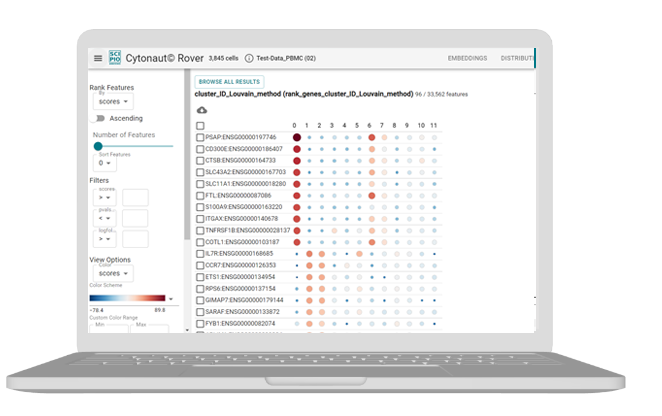Screen dimensions: 662x416
Task: Open the Rank Features By scores dropdown
Action: click(x=113, y=101)
